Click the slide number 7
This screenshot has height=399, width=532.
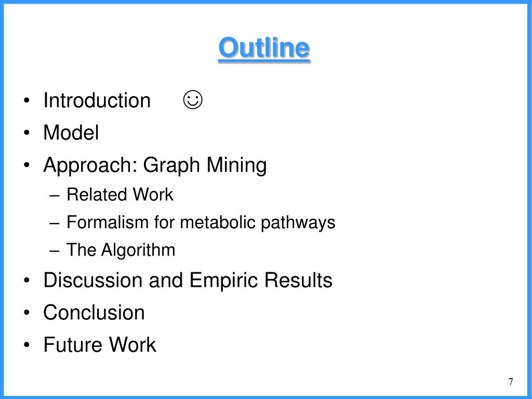511,382
